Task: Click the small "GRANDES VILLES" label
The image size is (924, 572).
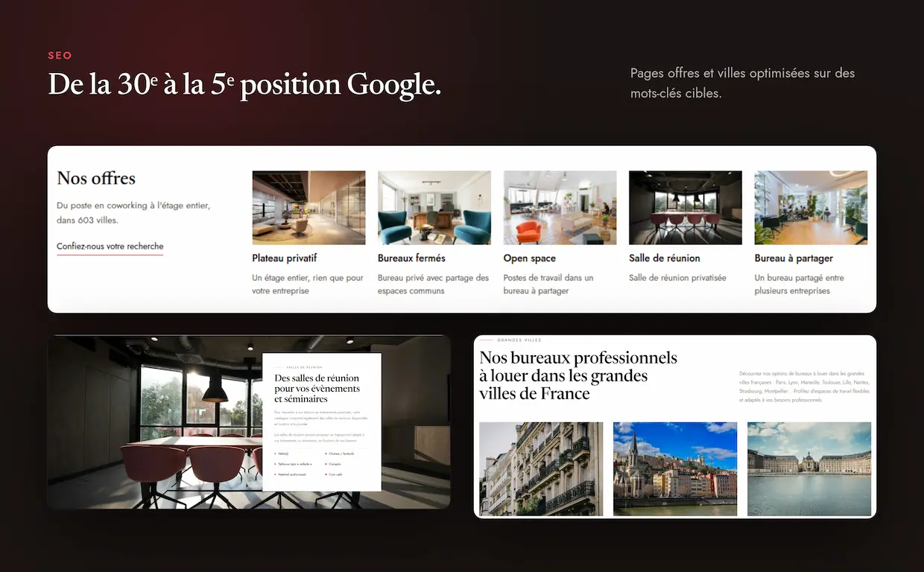Action: pyautogui.click(x=519, y=340)
